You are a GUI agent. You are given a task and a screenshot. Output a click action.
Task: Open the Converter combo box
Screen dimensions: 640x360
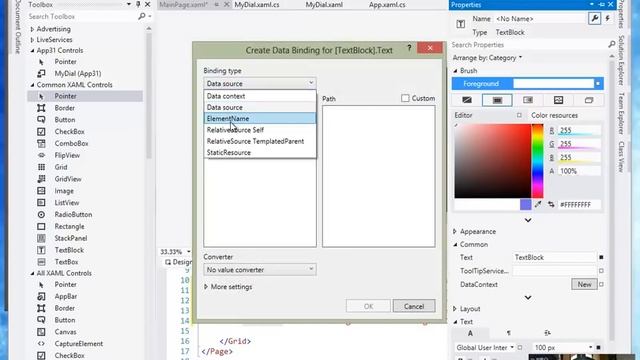coord(260,269)
